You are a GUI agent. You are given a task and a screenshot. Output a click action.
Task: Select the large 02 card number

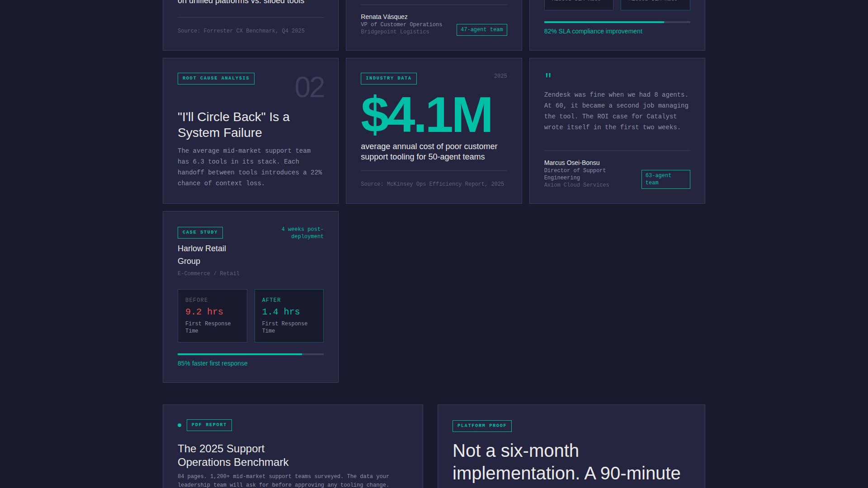coord(309,87)
